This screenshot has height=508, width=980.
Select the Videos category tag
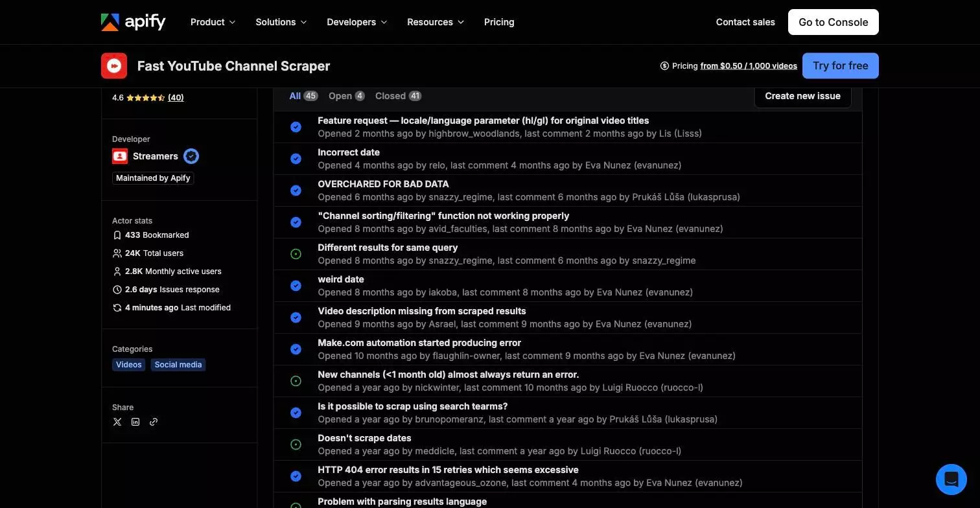tap(129, 365)
